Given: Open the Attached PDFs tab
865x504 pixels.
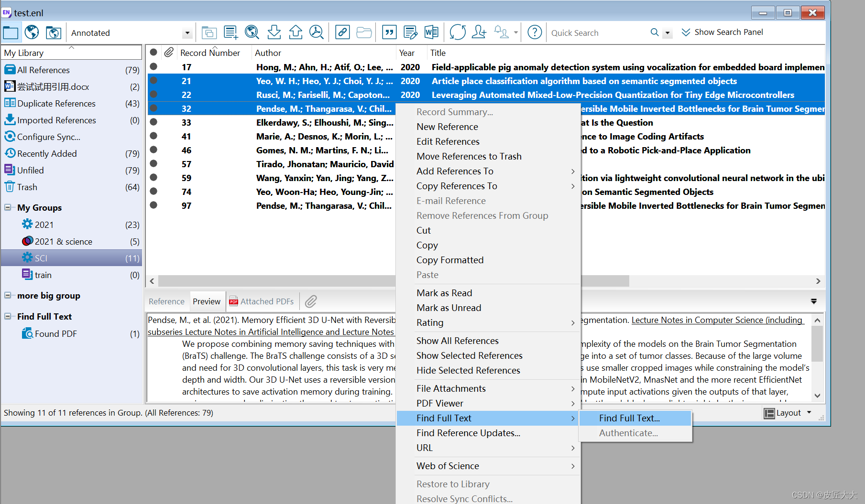Looking at the screenshot, I should pyautogui.click(x=262, y=301).
